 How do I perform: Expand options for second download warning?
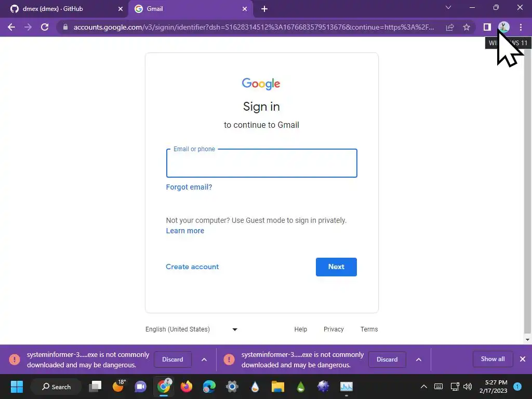click(x=419, y=360)
